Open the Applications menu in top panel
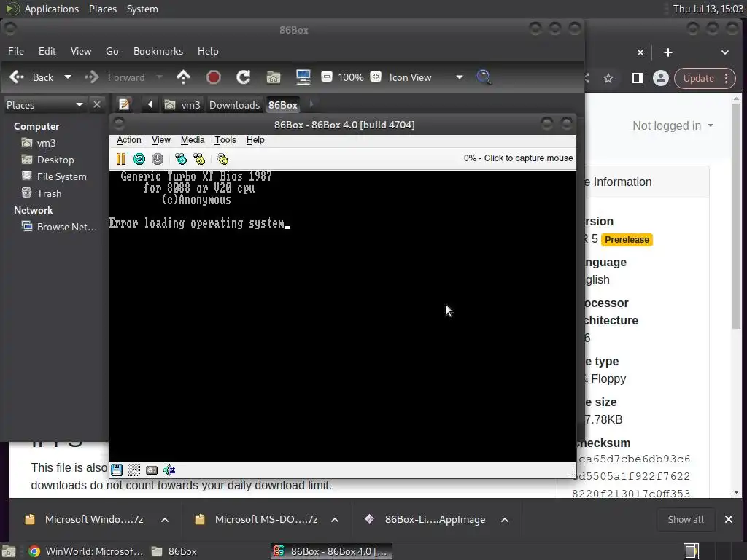The width and height of the screenshot is (747, 560). (52, 9)
